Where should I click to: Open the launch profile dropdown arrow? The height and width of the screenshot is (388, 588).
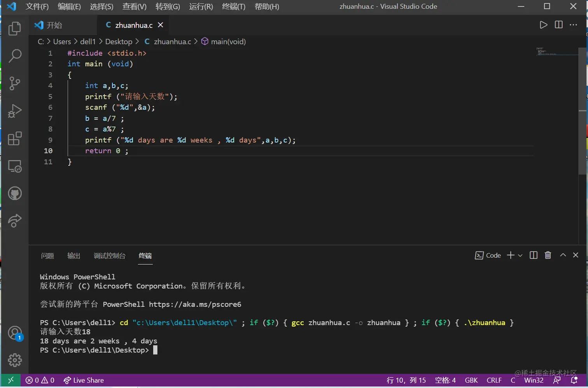click(x=520, y=255)
